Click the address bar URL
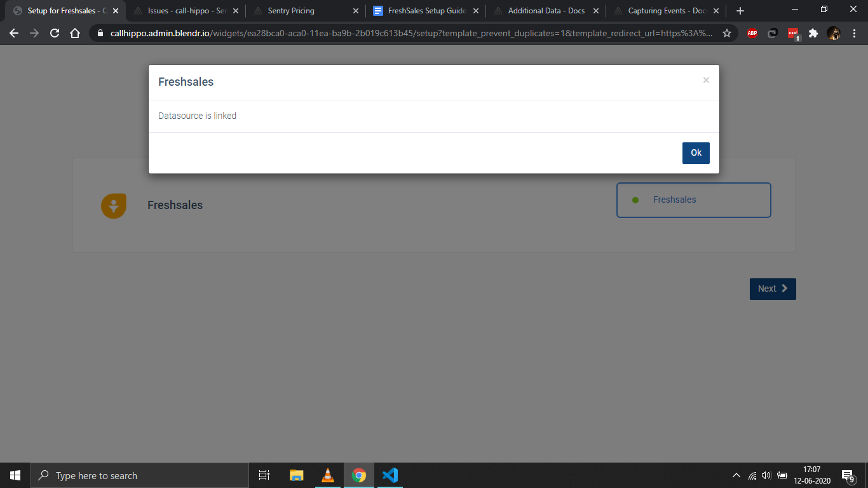Image resolution: width=868 pixels, height=488 pixels. pos(411,34)
